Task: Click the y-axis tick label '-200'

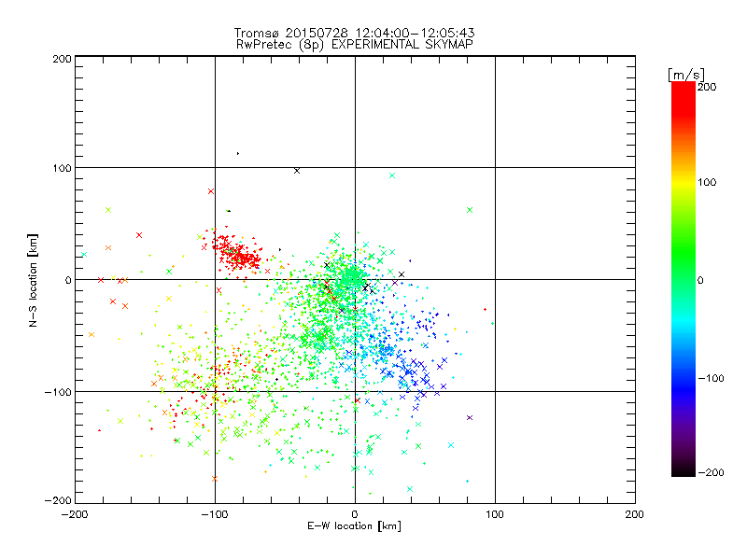Action: [58, 500]
